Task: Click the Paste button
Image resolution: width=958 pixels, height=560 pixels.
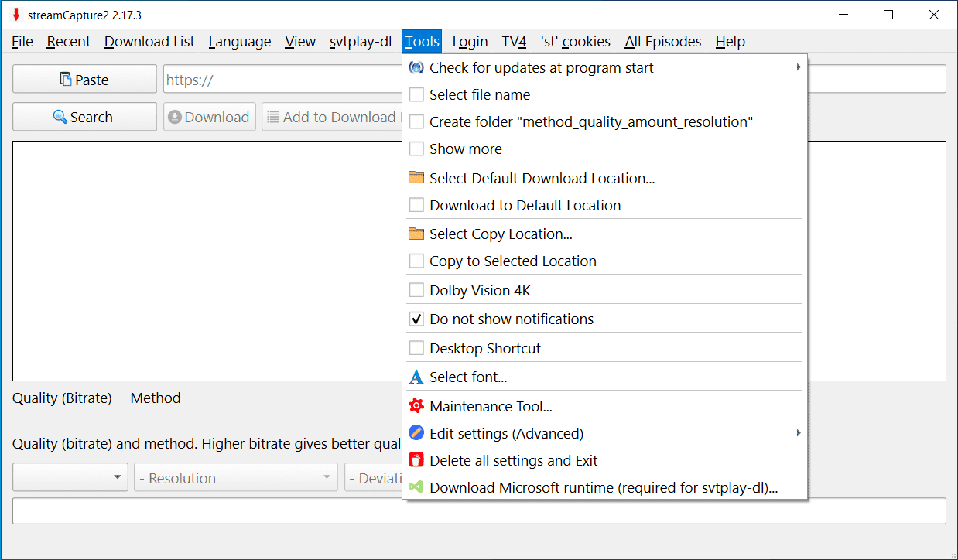Action: (x=84, y=80)
